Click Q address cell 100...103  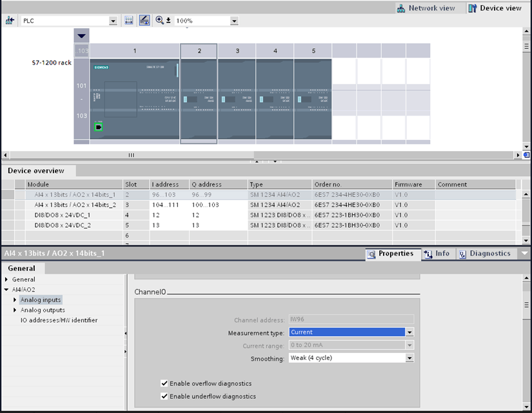(219, 205)
